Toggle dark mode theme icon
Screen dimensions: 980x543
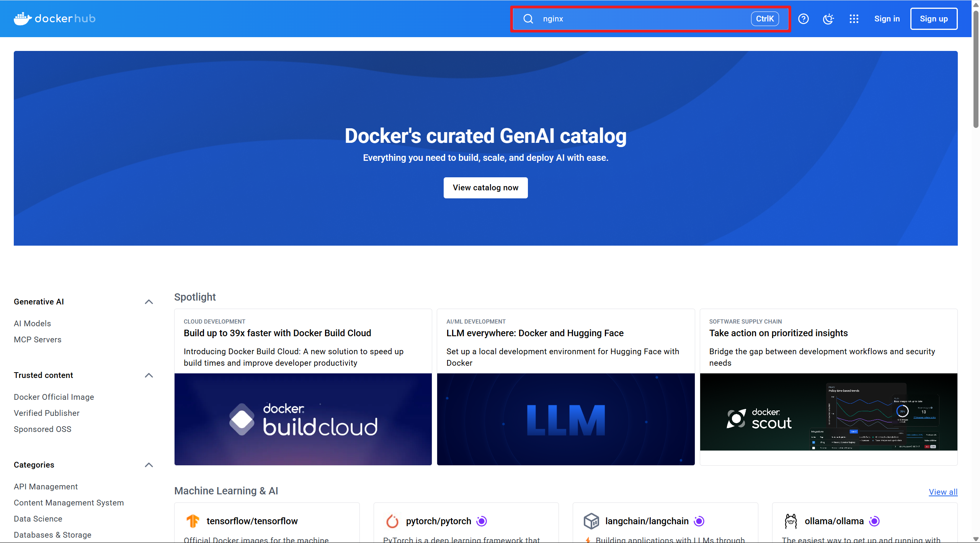tap(828, 19)
